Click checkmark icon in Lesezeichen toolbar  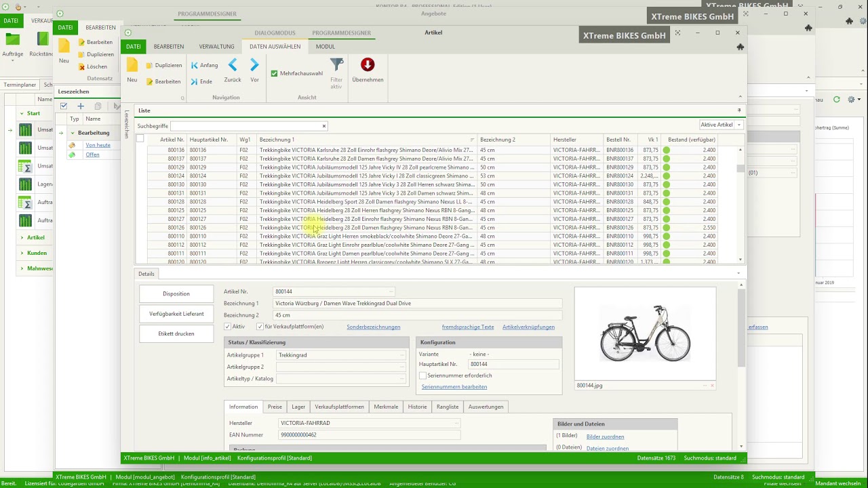64,106
